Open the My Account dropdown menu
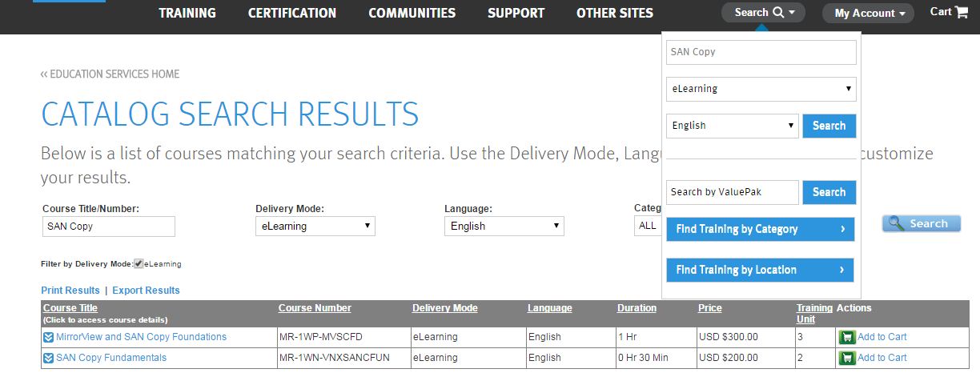980x381 pixels. tap(868, 13)
